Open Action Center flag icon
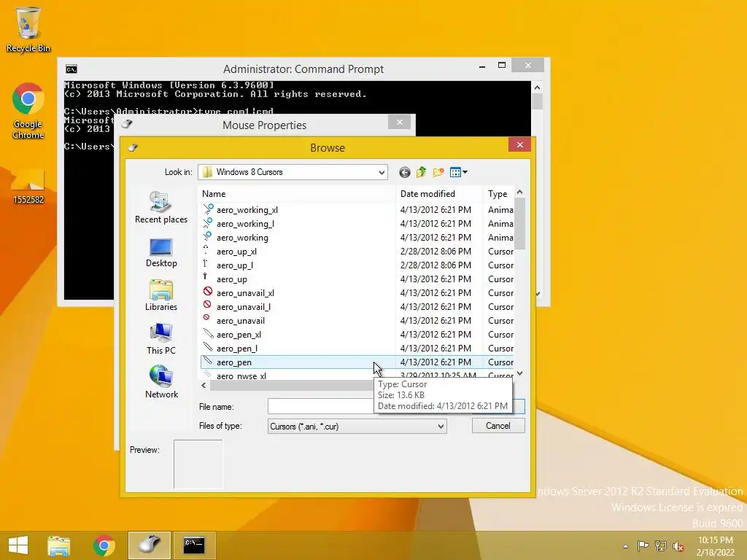The height and width of the screenshot is (560, 747). point(643,546)
